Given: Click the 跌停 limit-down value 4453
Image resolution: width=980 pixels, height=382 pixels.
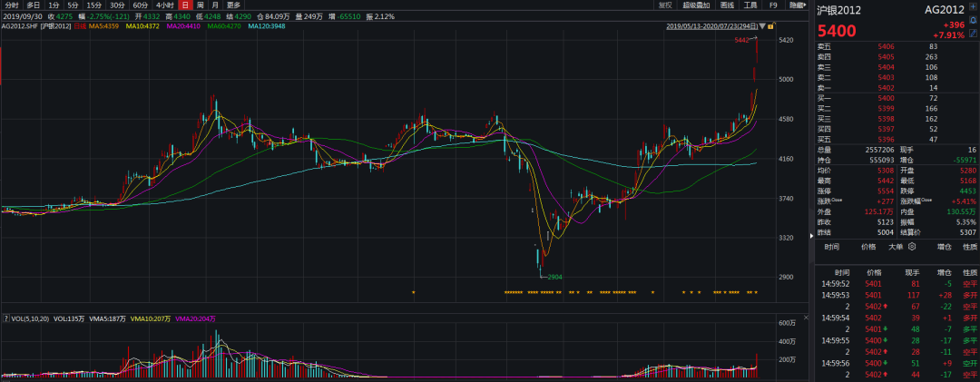Looking at the screenshot, I should (x=969, y=191).
